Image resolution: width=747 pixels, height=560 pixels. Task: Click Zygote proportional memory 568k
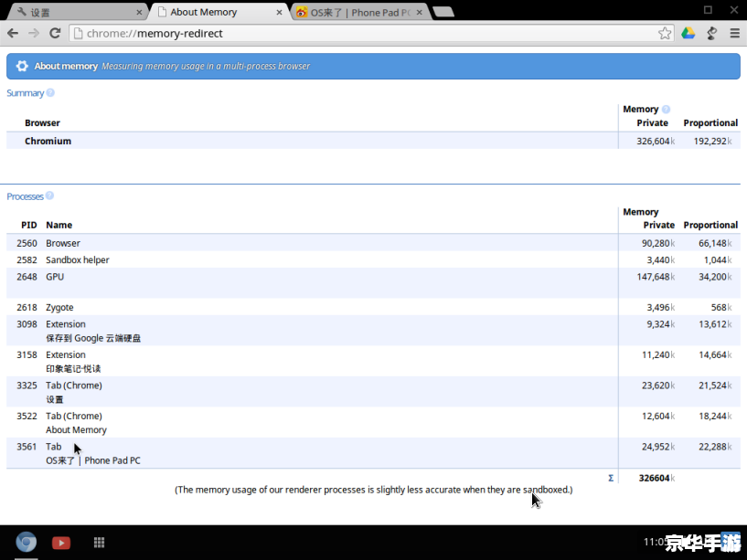coord(721,307)
